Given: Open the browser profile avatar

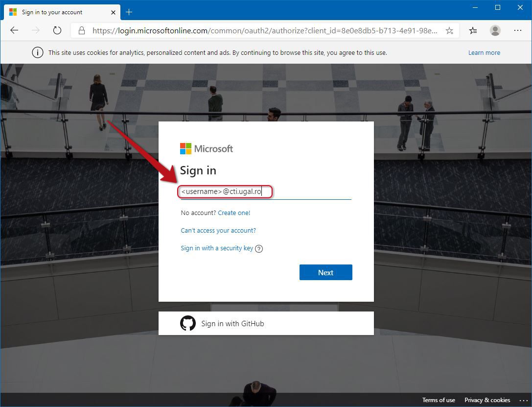Looking at the screenshot, I should pos(495,30).
